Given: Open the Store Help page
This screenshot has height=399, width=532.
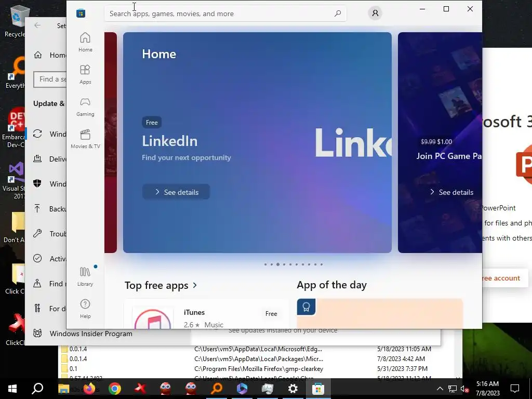Looking at the screenshot, I should pos(85,309).
